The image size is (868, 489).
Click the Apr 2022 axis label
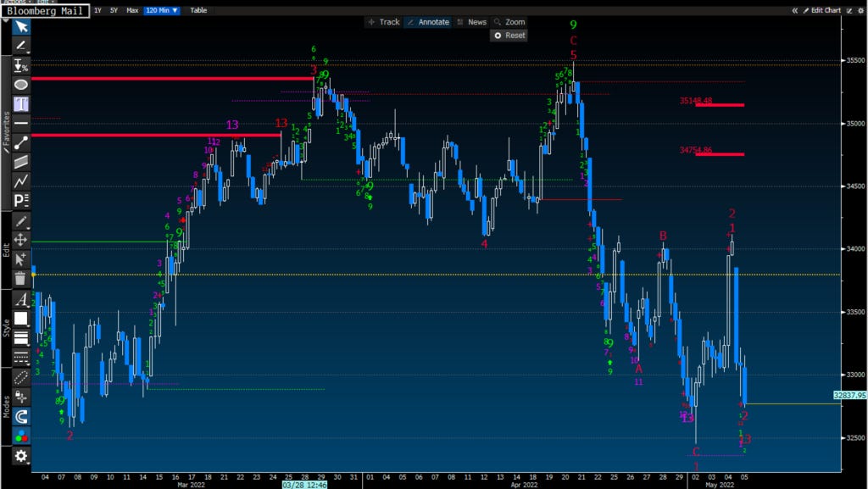pyautogui.click(x=524, y=485)
